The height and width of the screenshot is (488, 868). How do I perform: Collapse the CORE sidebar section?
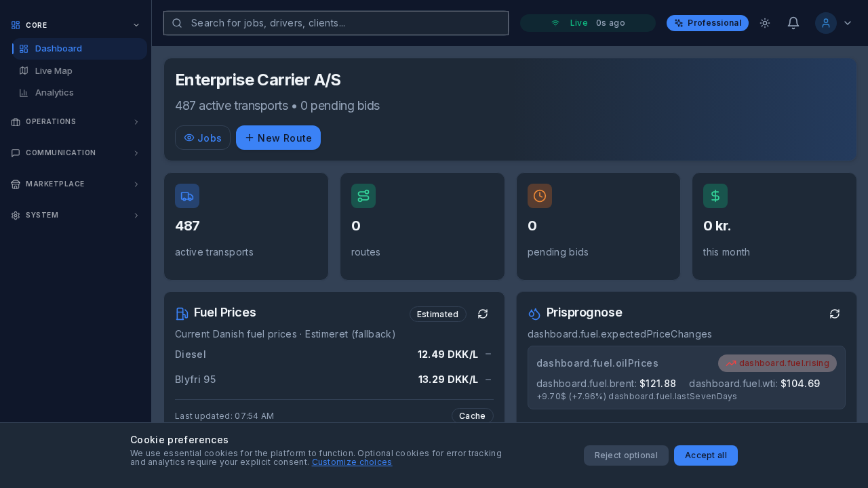[x=136, y=25]
